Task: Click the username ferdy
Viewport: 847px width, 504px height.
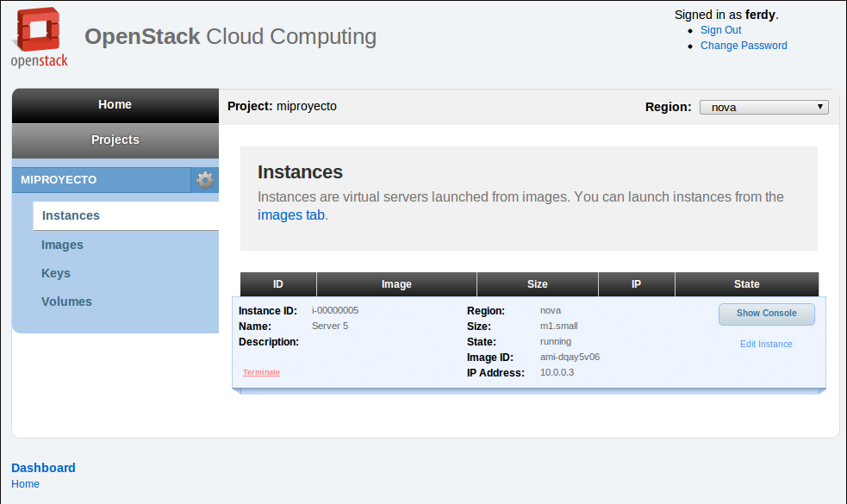Action: [760, 15]
